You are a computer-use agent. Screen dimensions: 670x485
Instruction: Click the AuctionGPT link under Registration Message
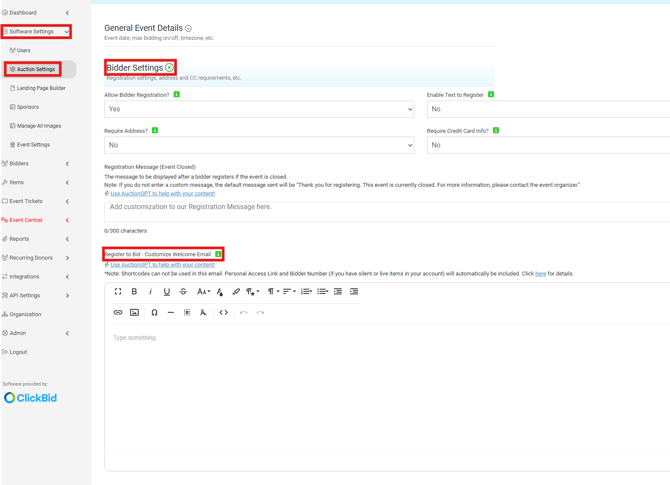(162, 193)
